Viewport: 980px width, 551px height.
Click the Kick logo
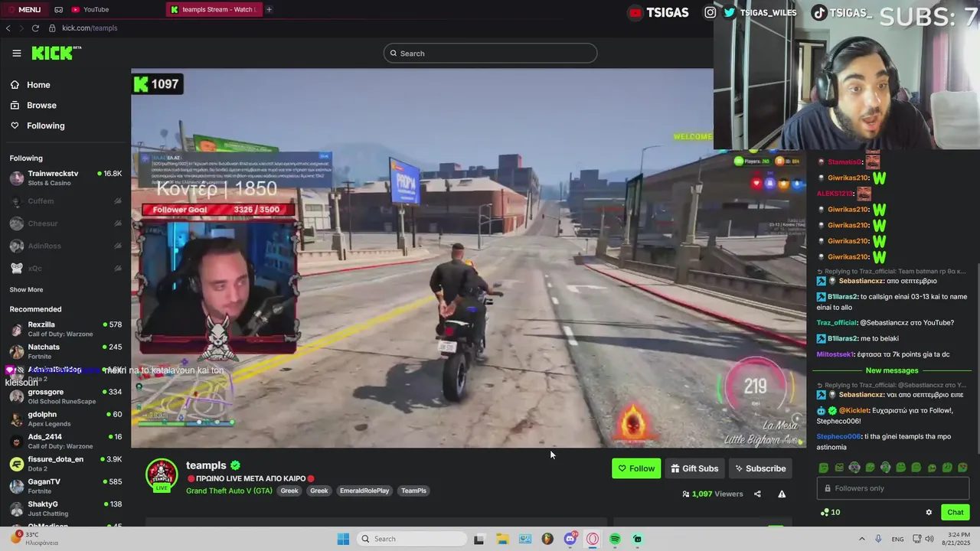[56, 53]
